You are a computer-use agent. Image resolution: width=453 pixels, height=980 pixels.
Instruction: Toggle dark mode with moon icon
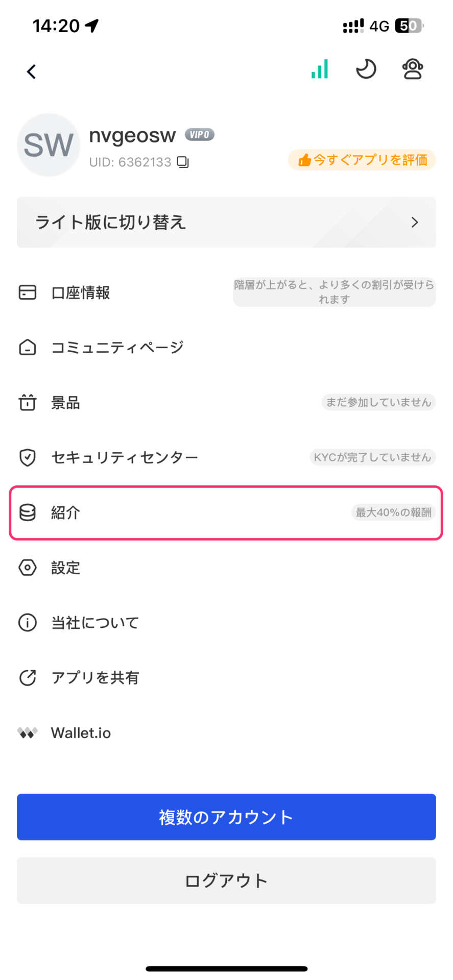pos(366,69)
